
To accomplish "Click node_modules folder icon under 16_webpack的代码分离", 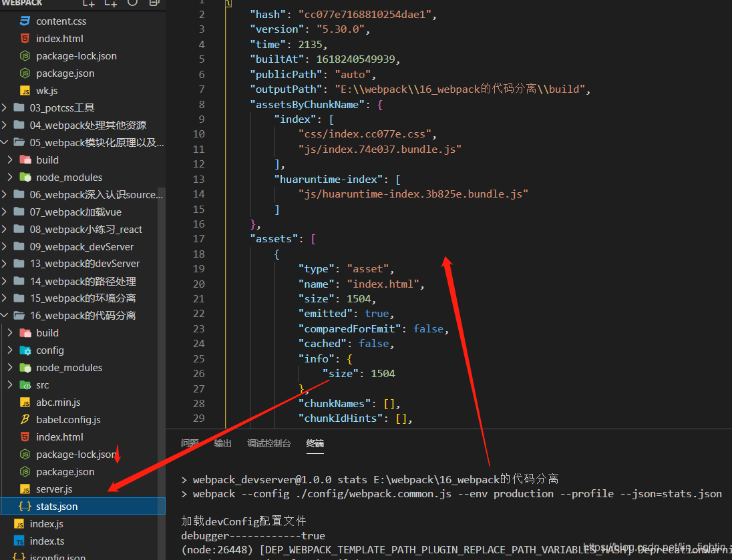I will 25,368.
